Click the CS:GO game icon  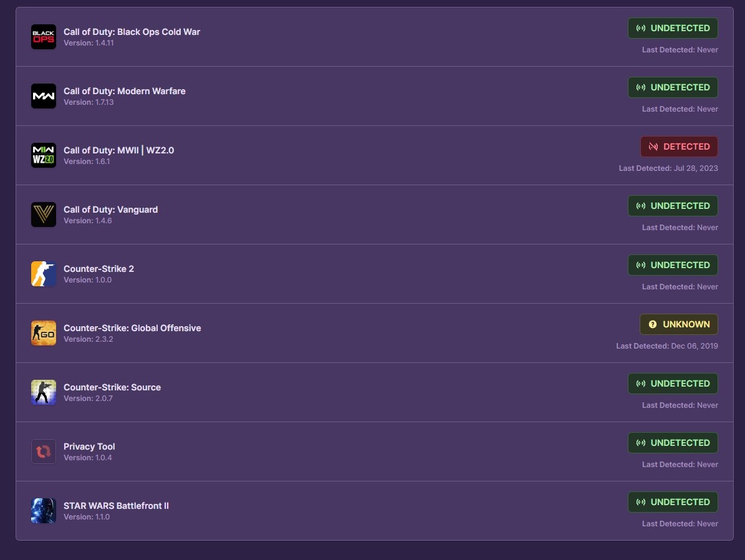(43, 333)
